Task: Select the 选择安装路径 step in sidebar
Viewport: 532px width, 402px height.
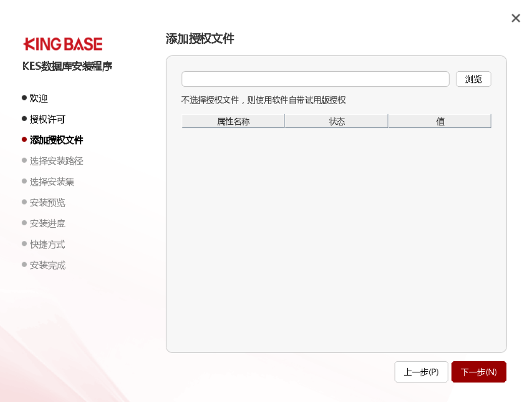Action: (x=56, y=161)
